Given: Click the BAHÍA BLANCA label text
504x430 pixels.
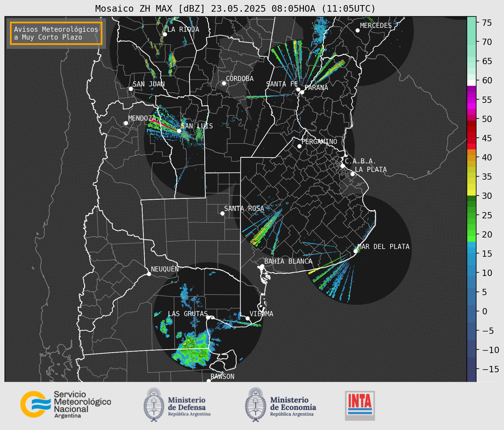Looking at the screenshot, I should pyautogui.click(x=288, y=261).
